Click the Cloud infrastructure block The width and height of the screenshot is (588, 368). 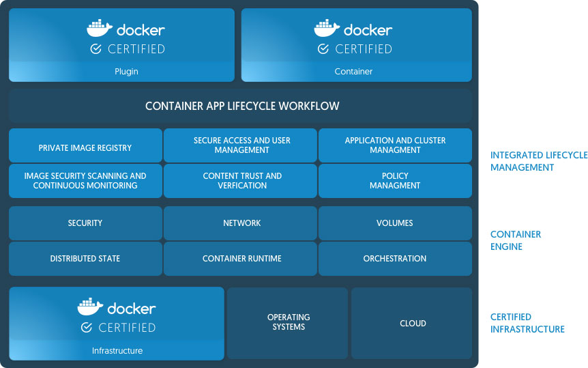pos(412,323)
